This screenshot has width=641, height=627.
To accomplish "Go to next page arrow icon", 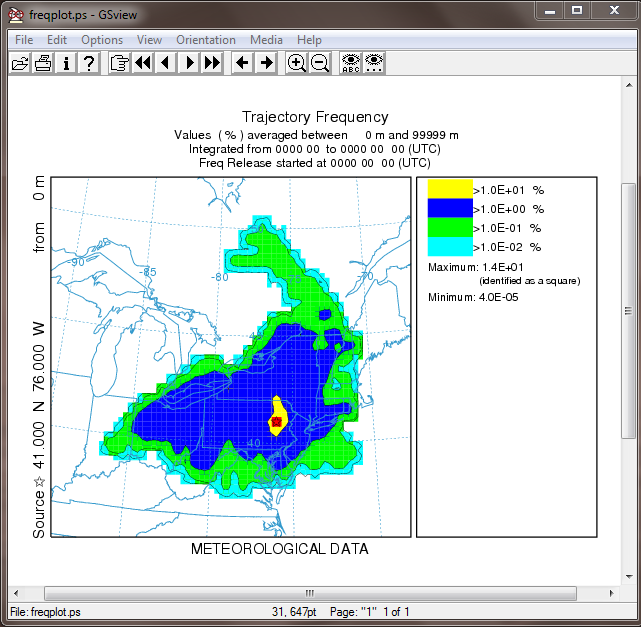I will (189, 63).
